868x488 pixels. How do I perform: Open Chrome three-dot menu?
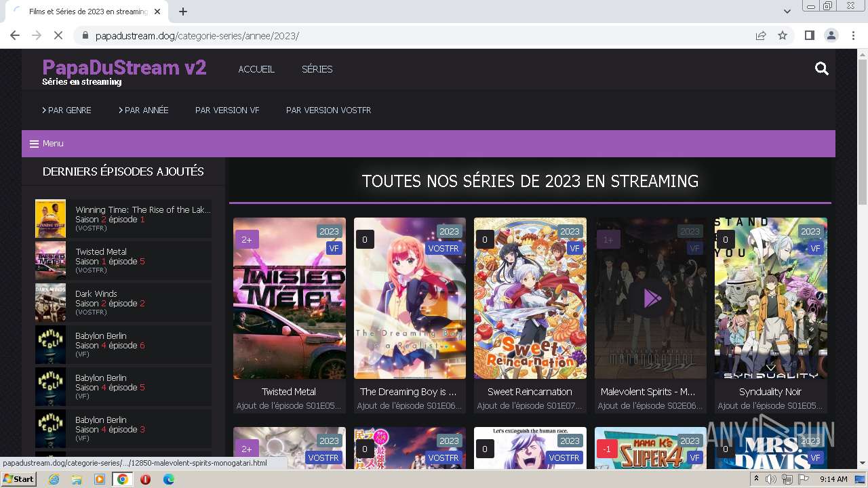[x=853, y=35]
